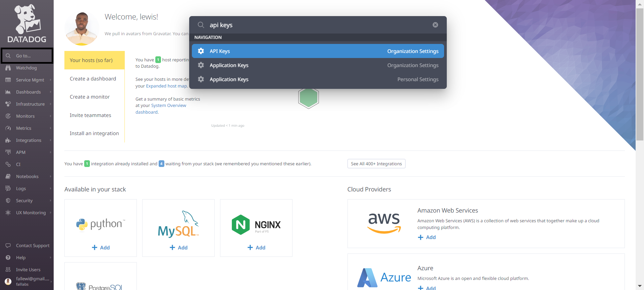The image size is (644, 290).
Task: Click See All 400+ Integrations button
Action: [376, 164]
